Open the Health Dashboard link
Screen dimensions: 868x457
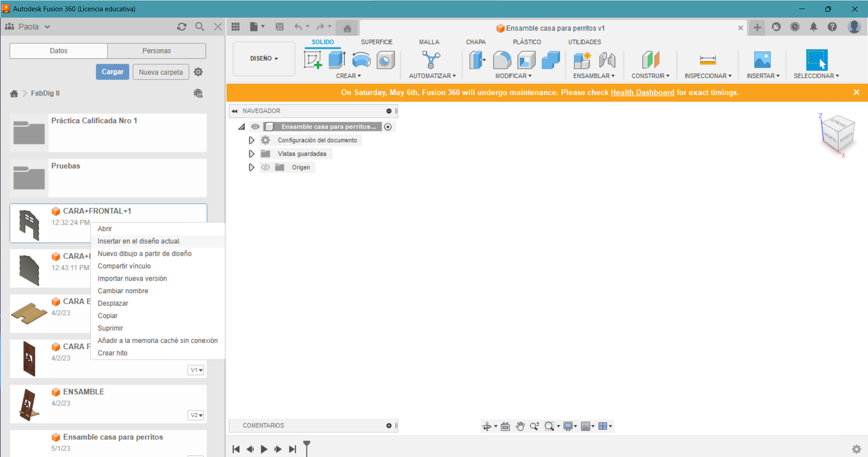tap(642, 92)
